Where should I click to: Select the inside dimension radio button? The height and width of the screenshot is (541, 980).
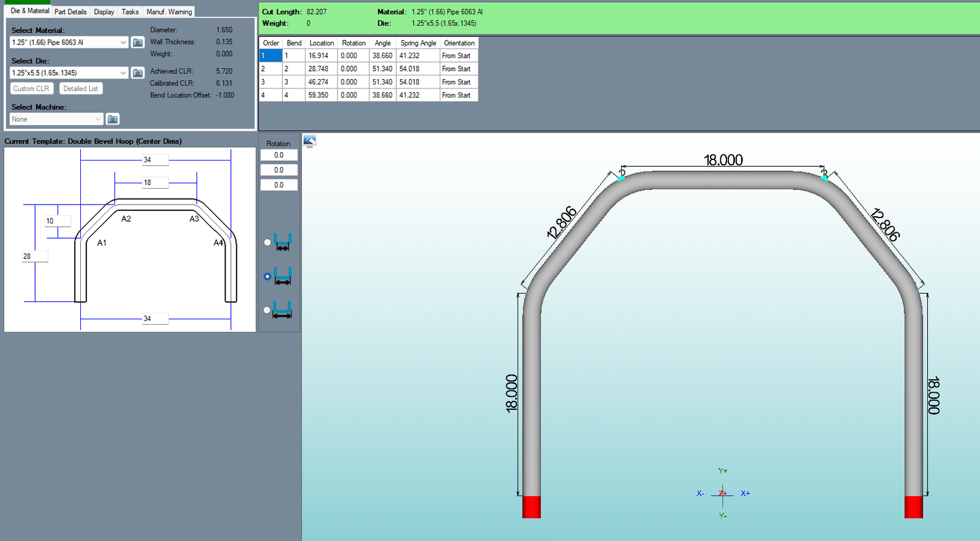click(x=267, y=243)
